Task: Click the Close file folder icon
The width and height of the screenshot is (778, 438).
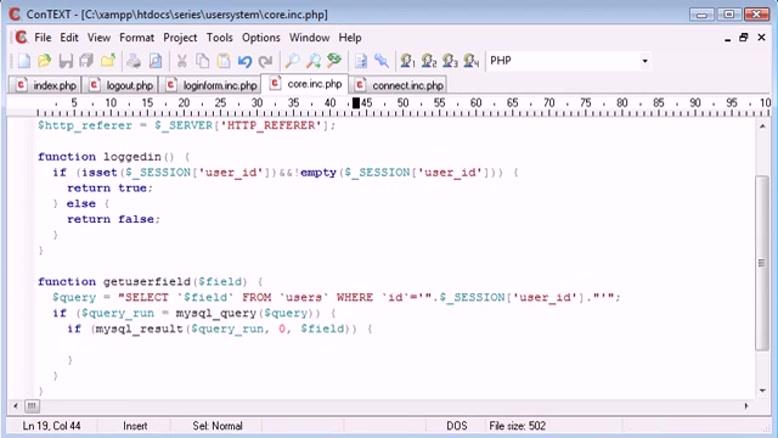Action: [x=108, y=61]
